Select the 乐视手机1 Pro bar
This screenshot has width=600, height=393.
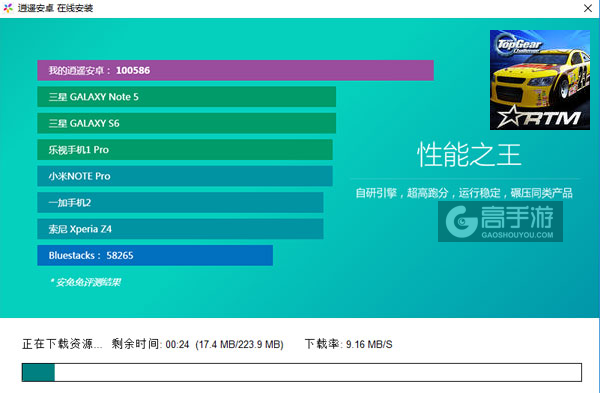185,150
